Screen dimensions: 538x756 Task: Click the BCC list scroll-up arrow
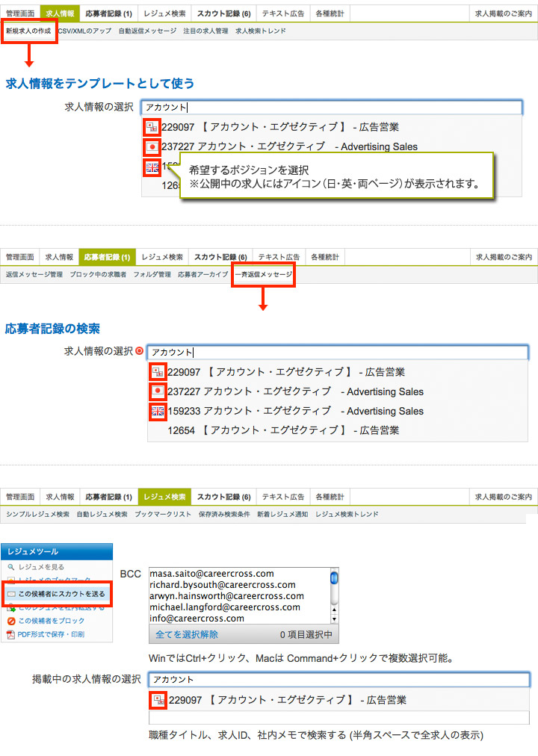pyautogui.click(x=334, y=610)
